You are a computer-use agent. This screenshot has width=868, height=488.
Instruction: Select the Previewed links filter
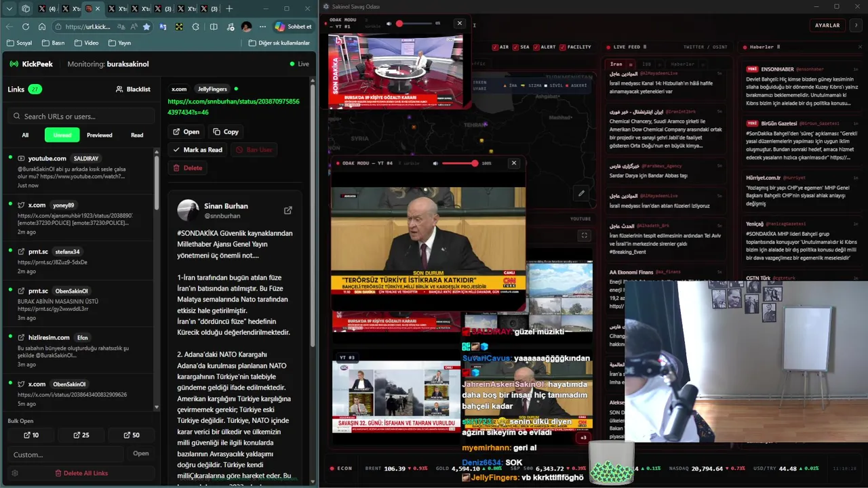tap(100, 135)
